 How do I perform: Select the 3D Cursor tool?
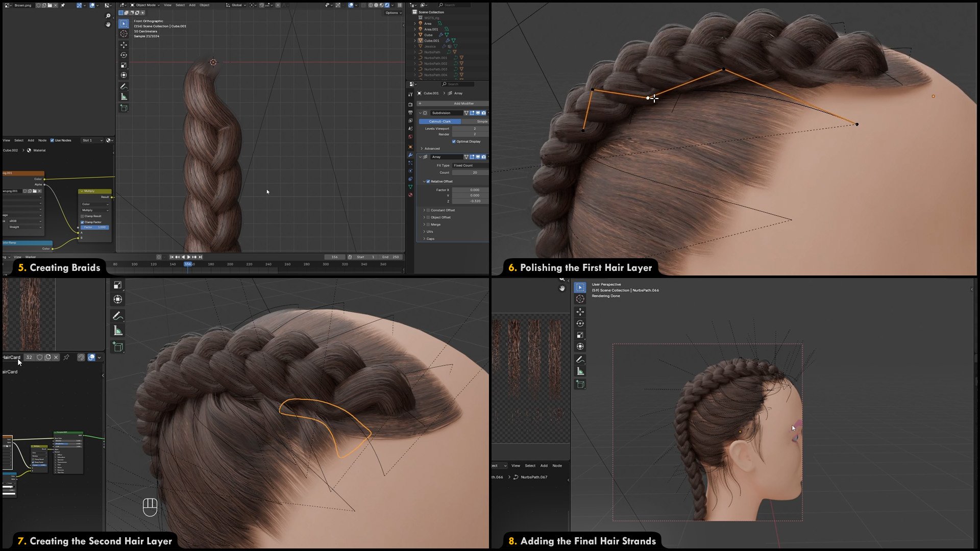(x=124, y=34)
